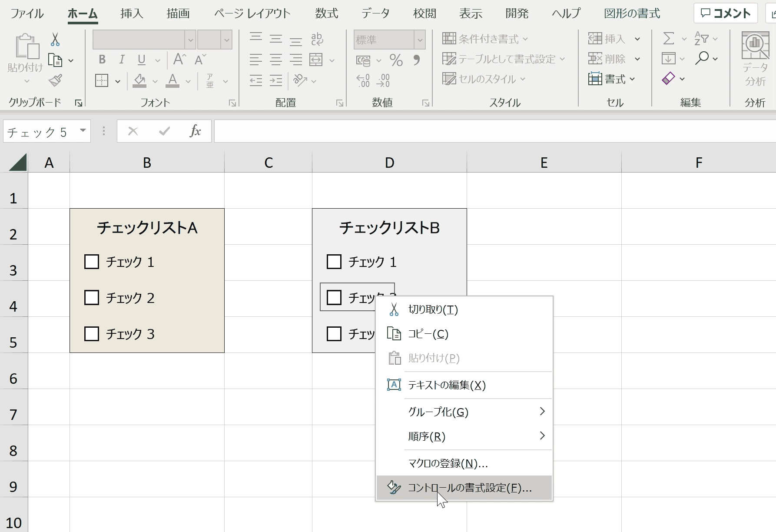Screen dimensions: 776x532
Task: Decrease font size with smaller A icon
Action: tap(200, 59)
